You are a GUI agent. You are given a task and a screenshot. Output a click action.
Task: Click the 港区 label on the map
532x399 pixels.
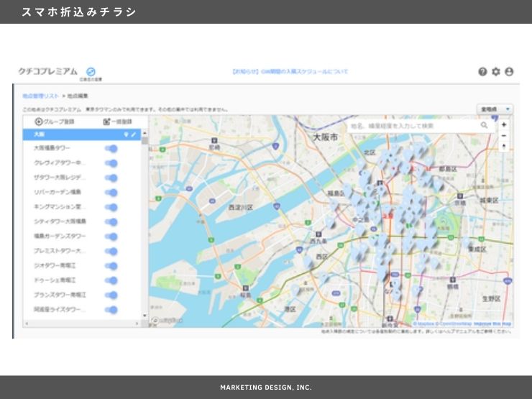coord(290,309)
